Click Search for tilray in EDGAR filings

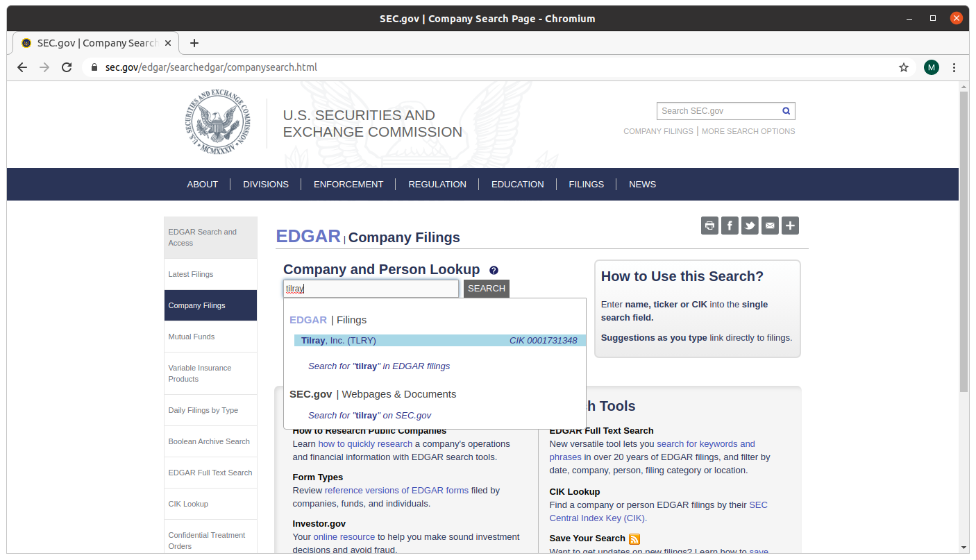click(379, 366)
